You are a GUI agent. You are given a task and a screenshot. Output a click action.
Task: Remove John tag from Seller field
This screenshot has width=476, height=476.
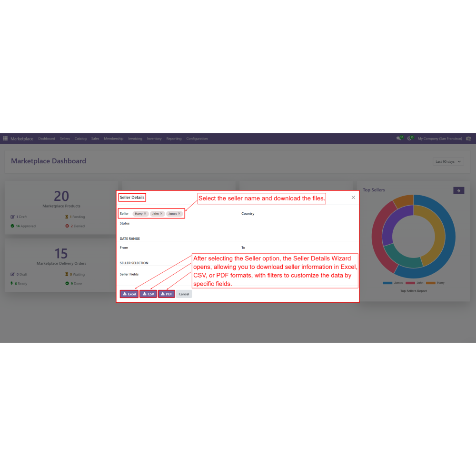coord(161,214)
